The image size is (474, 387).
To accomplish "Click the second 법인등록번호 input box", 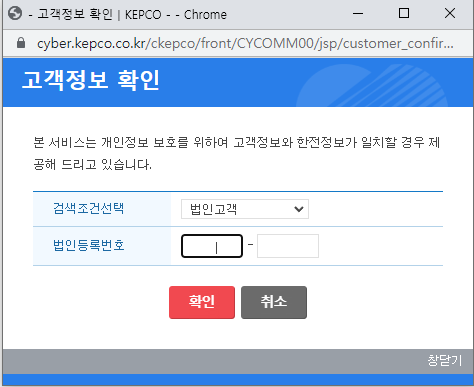I will coord(288,246).
